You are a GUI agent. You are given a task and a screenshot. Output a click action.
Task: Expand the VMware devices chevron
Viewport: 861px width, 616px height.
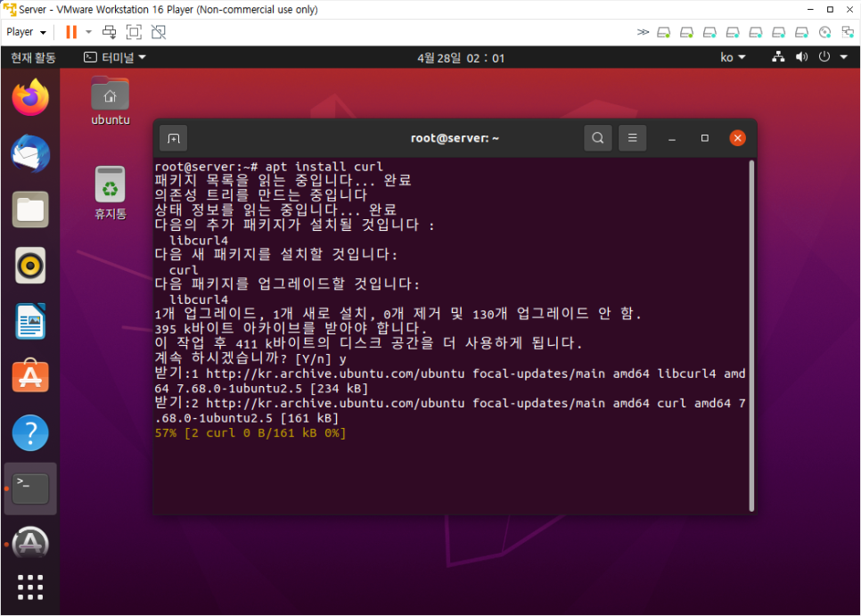pos(643,32)
